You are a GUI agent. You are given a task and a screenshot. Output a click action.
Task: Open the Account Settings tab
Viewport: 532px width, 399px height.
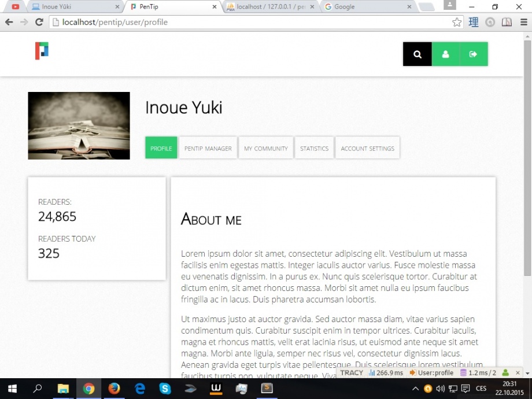point(367,148)
